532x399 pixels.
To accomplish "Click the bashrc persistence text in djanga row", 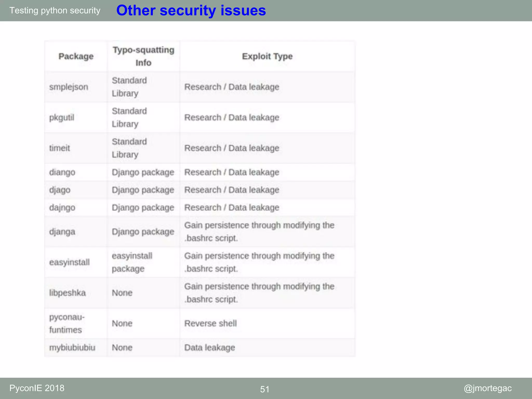I will (259, 232).
